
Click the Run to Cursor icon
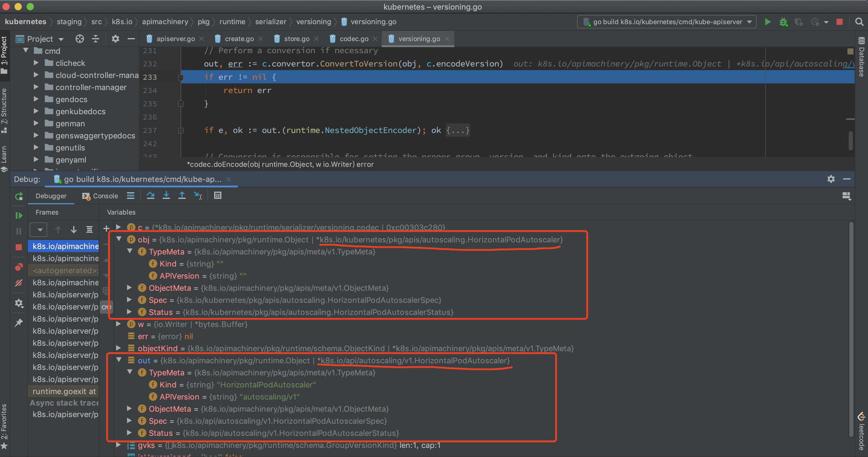[198, 195]
